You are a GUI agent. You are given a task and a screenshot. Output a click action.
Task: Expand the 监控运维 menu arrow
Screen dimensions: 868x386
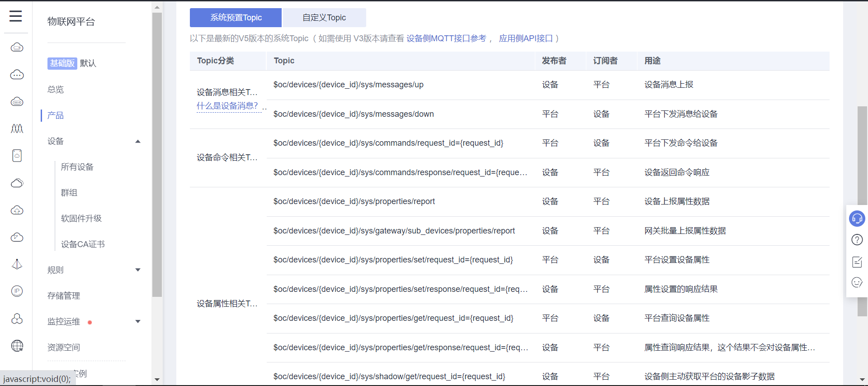pyautogui.click(x=138, y=322)
